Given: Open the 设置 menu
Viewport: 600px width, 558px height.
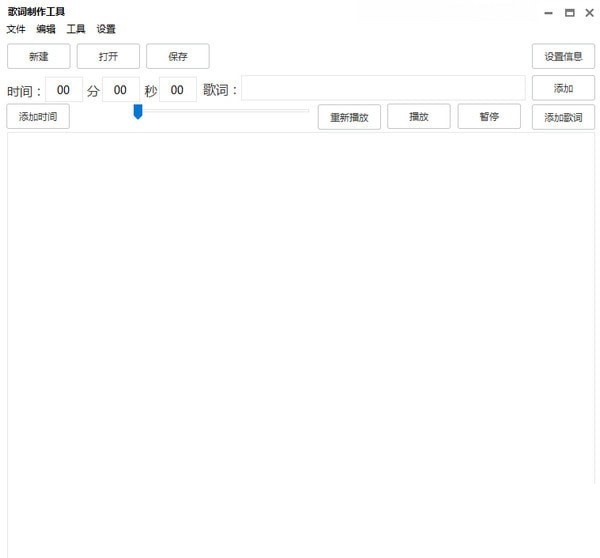Looking at the screenshot, I should click(106, 29).
